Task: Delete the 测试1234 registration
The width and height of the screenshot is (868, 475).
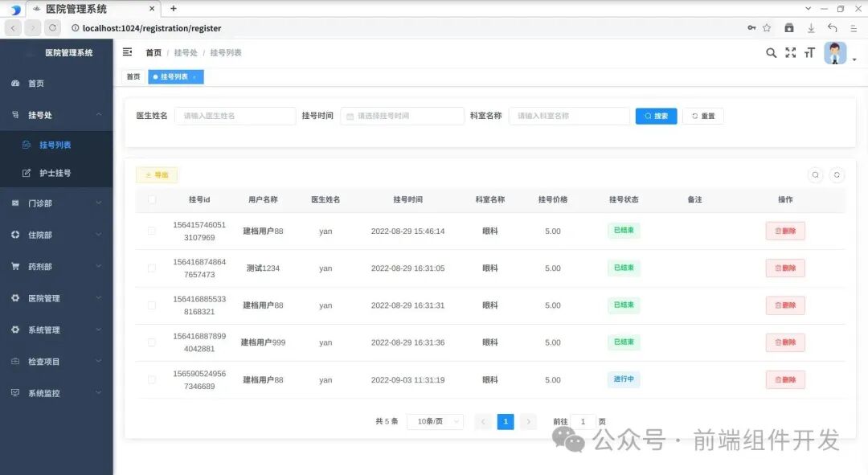Action: pyautogui.click(x=785, y=268)
